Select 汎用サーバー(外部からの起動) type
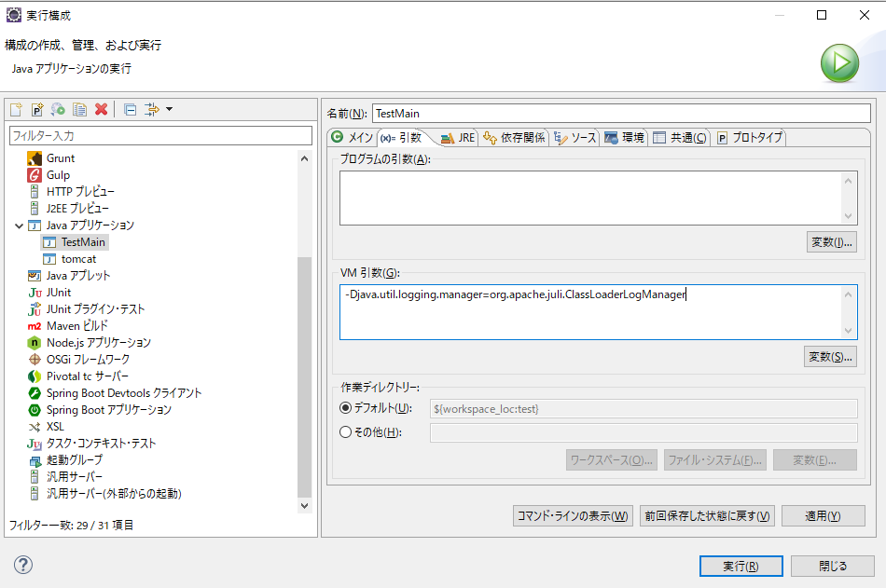 point(114,494)
